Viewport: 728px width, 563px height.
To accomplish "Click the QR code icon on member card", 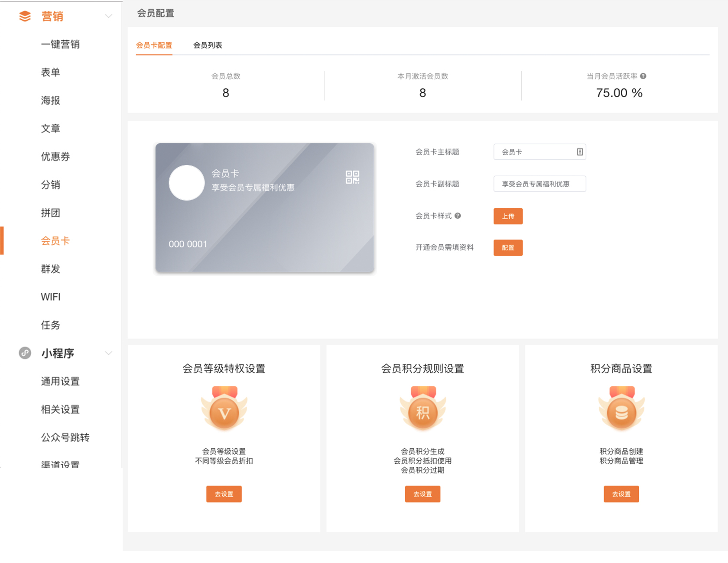I will [x=352, y=177].
